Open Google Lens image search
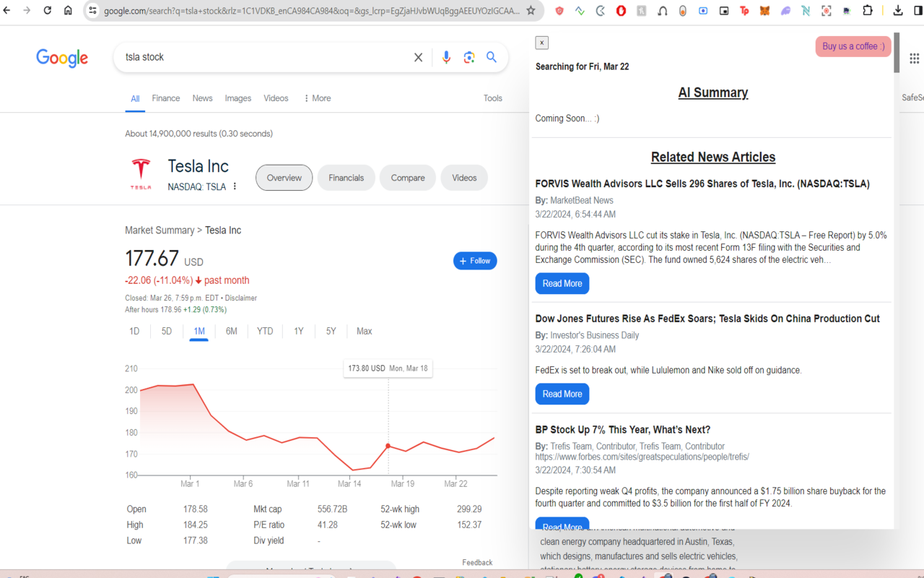The height and width of the screenshot is (578, 924). point(469,57)
